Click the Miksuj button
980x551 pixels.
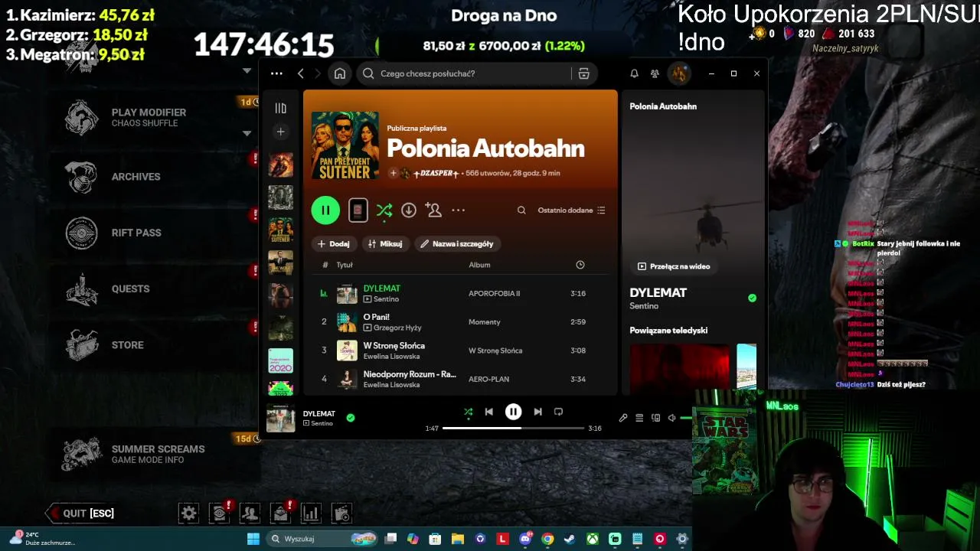tap(385, 243)
